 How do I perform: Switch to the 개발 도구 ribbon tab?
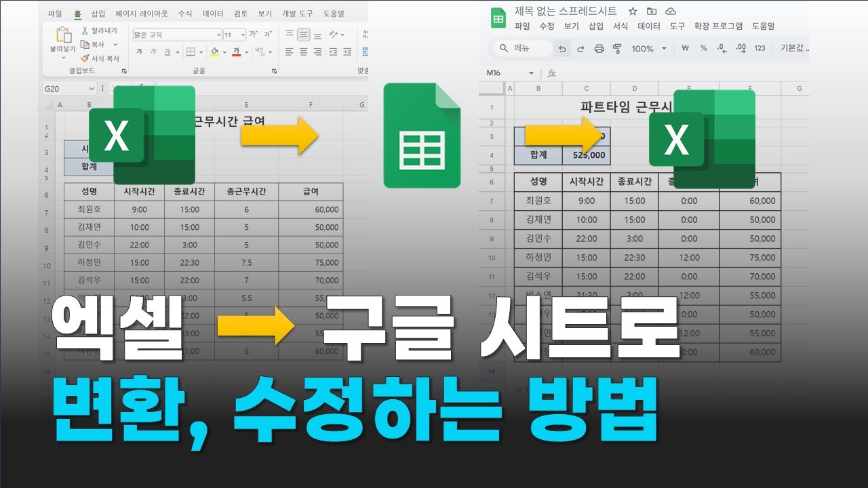297,13
